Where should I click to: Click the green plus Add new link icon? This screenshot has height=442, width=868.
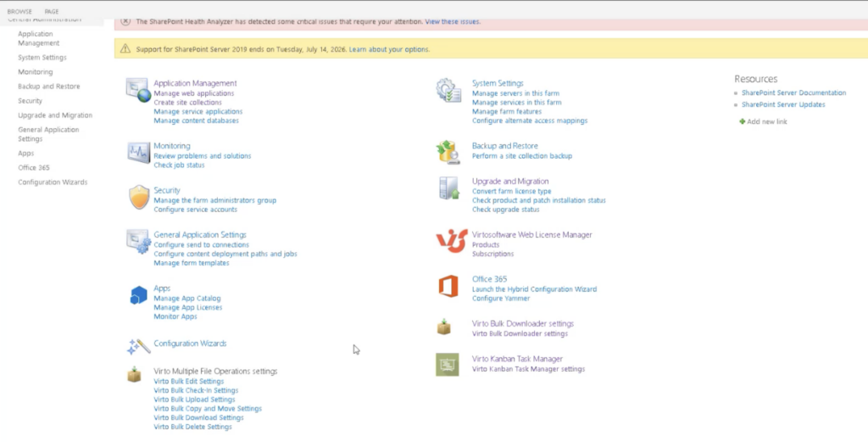click(743, 121)
